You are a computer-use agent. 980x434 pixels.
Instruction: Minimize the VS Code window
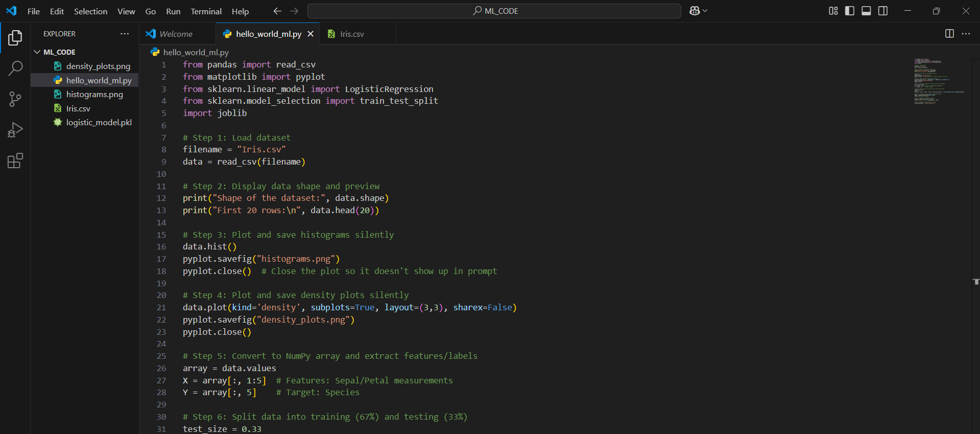pyautogui.click(x=907, y=11)
